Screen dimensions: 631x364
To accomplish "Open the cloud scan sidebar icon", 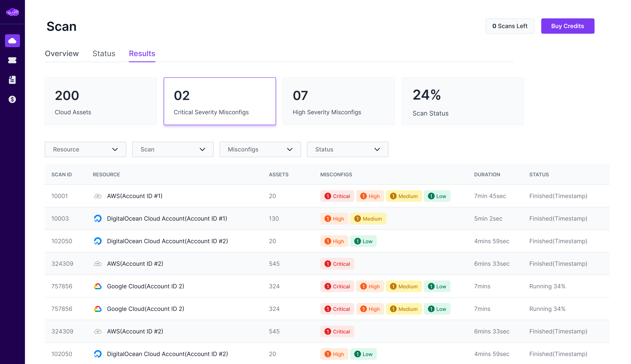I will (x=12, y=41).
